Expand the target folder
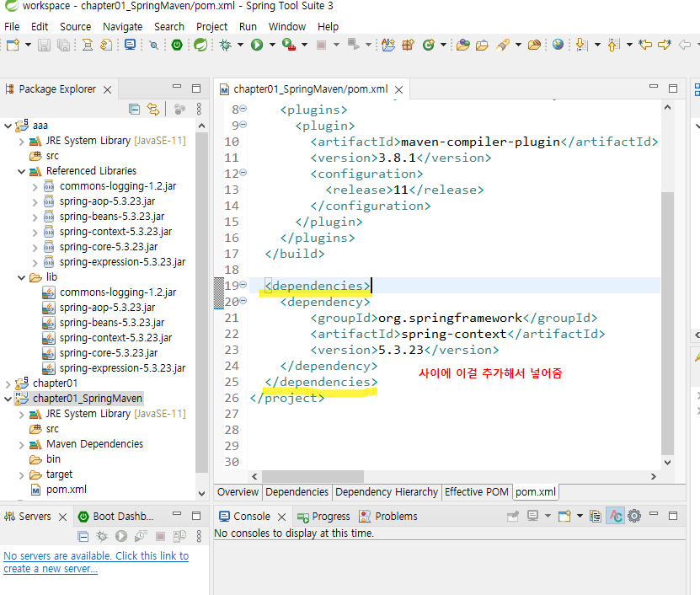The height and width of the screenshot is (595, 700). coord(21,475)
